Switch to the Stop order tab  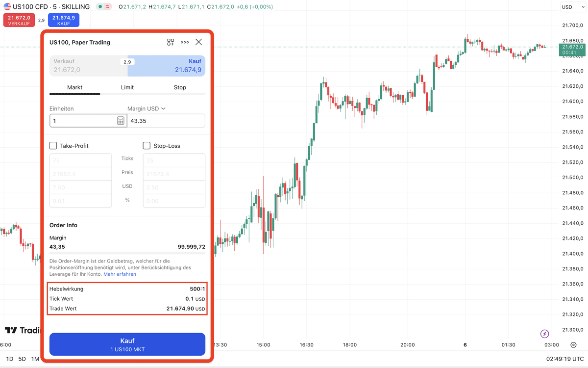pos(180,87)
